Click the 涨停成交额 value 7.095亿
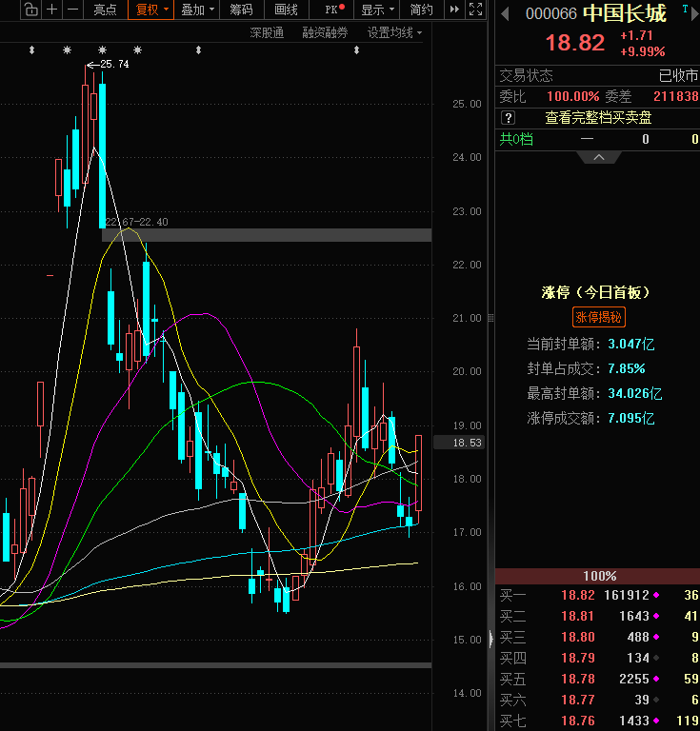This screenshot has height=731, width=700. click(631, 418)
